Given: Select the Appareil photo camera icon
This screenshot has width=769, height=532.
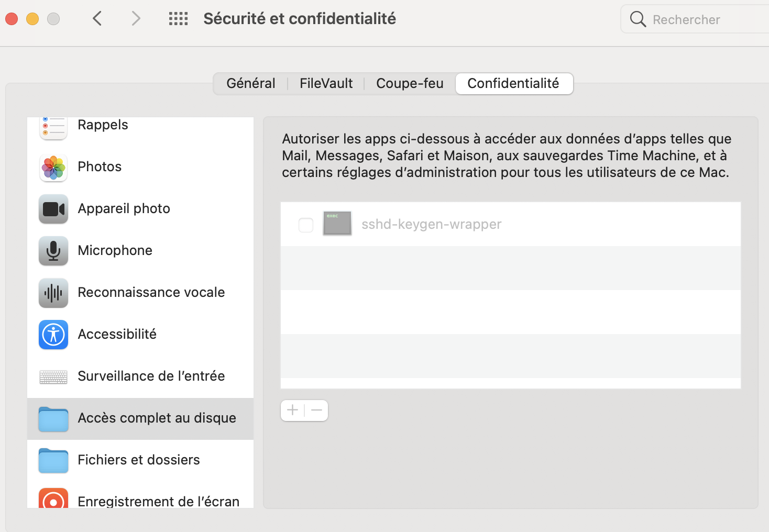Looking at the screenshot, I should coord(53,209).
